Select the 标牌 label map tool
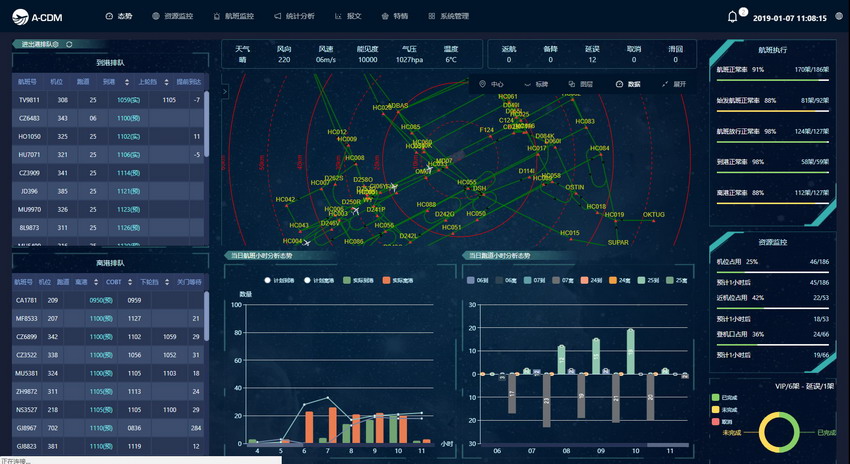 536,84
